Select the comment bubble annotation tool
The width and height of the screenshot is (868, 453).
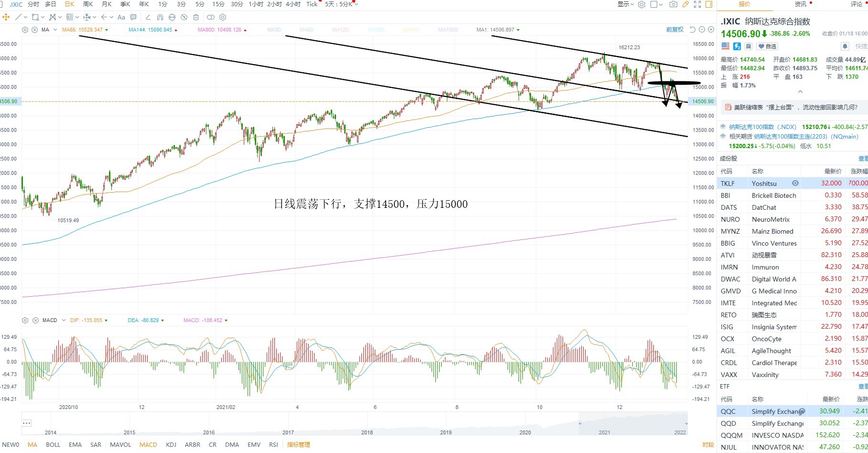click(x=133, y=17)
